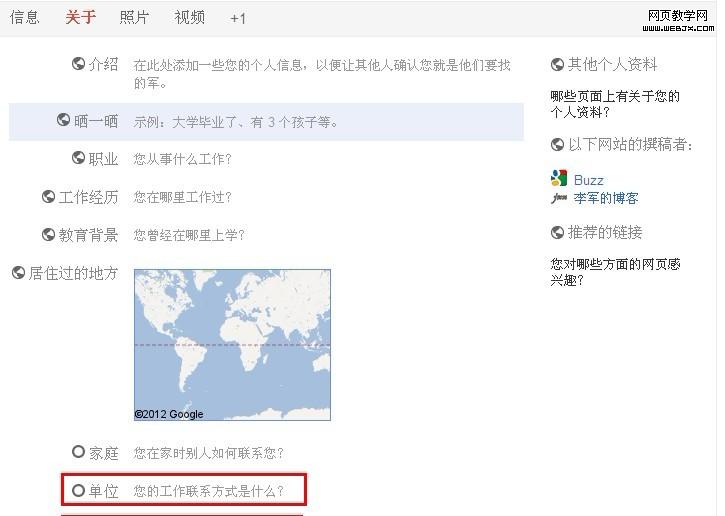Open the 照片 tab
The image size is (725, 516).
[x=134, y=17]
